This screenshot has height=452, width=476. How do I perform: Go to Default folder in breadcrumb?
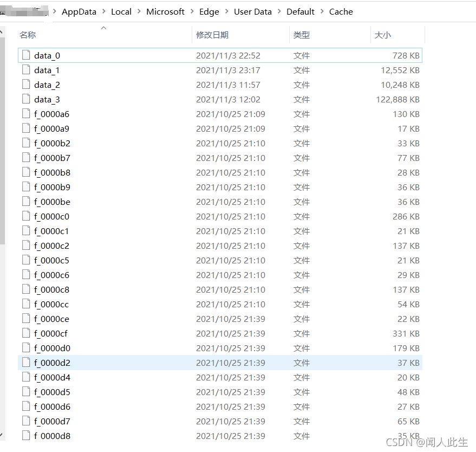(301, 11)
